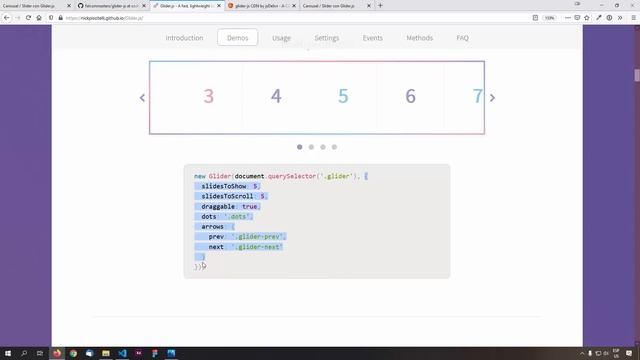Click slide number 4 in carousel
This screenshot has height=360, width=640.
tap(276, 96)
